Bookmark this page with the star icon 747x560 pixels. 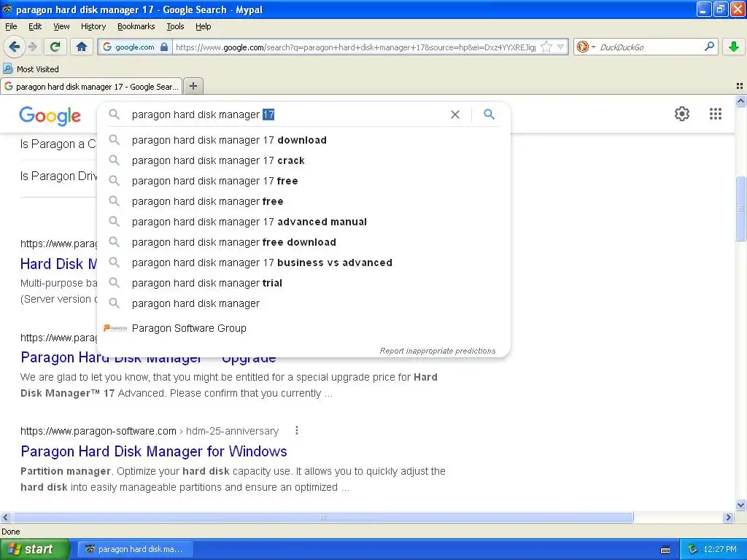[546, 47]
